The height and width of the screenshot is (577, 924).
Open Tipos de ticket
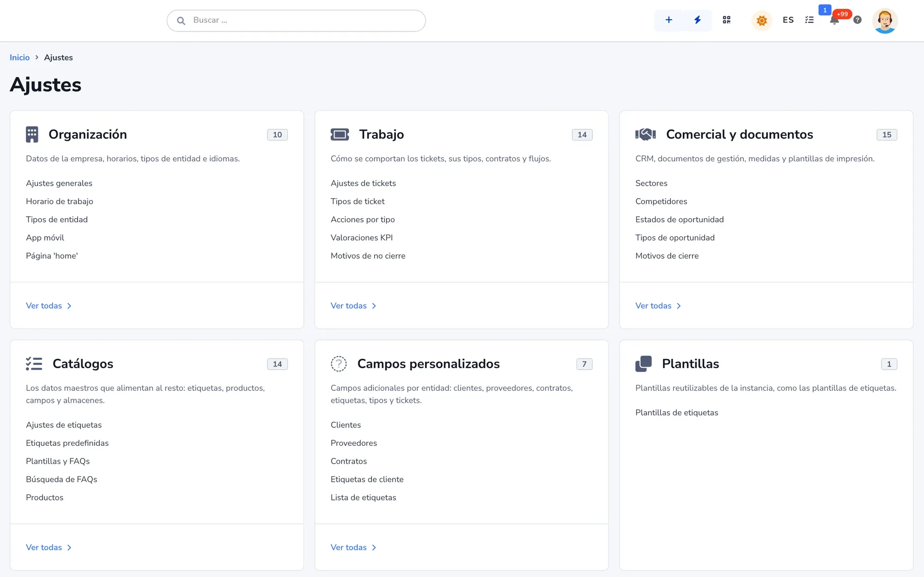coord(358,201)
